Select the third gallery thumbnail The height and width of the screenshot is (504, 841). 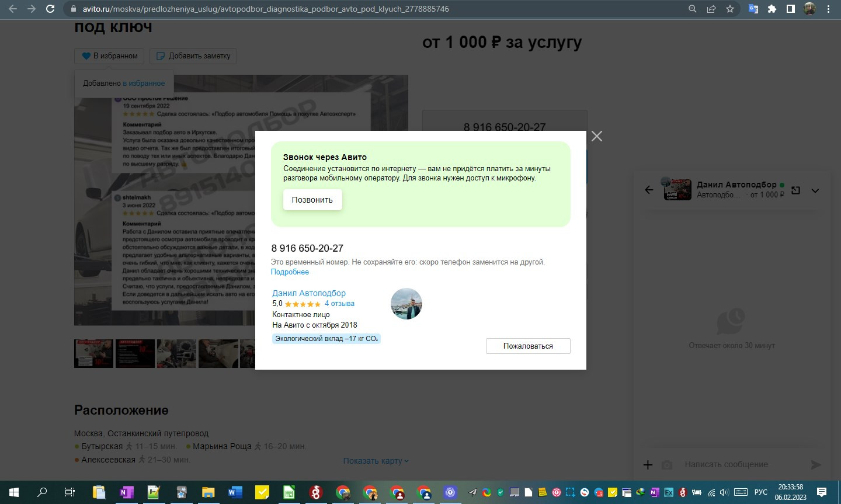[x=176, y=353]
